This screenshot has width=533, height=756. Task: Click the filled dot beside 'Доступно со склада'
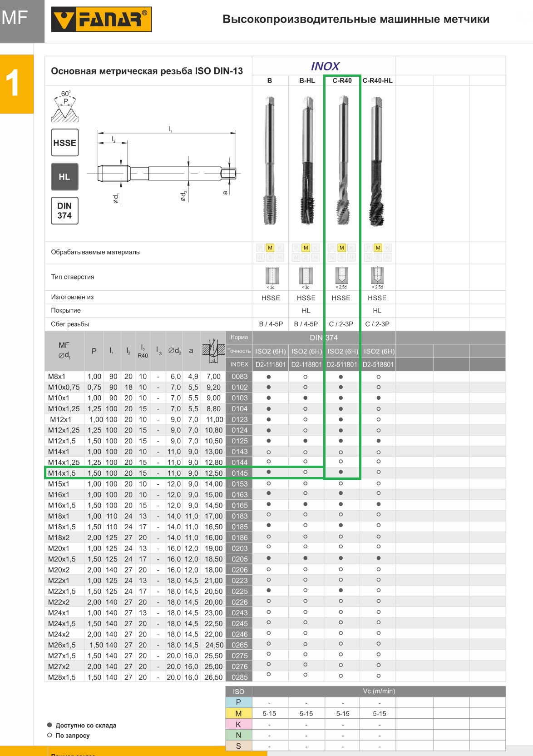[49, 725]
